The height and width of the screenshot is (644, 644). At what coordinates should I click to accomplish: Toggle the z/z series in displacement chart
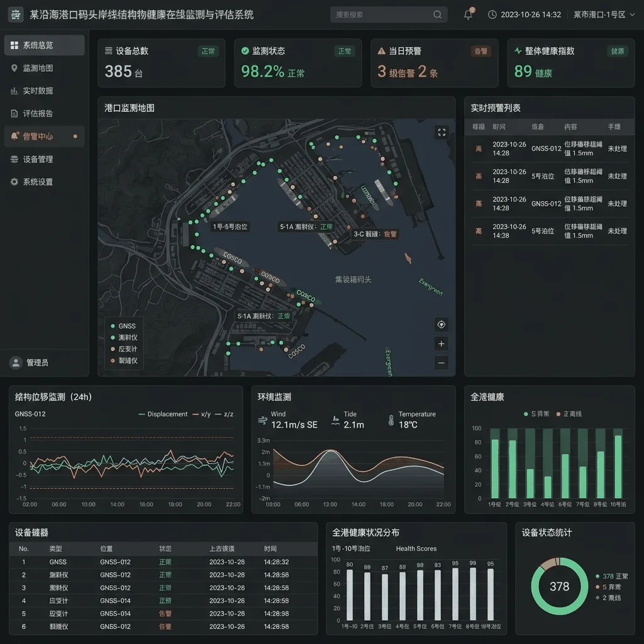225,414
